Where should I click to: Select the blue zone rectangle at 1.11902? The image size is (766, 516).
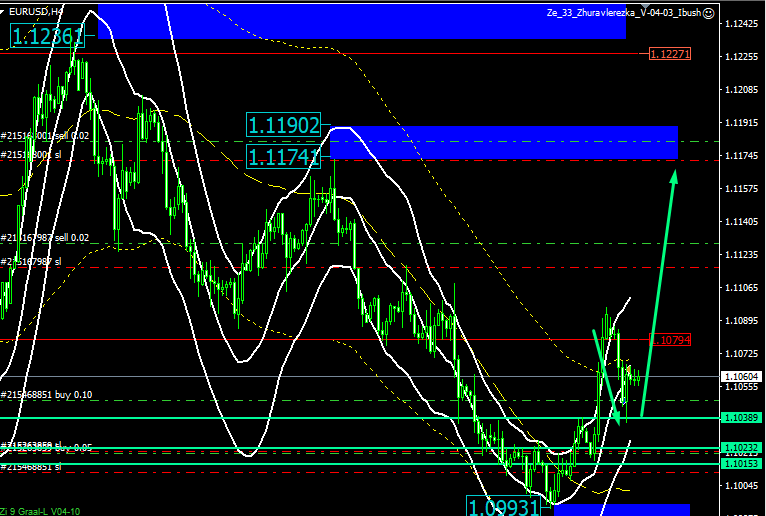click(x=504, y=143)
